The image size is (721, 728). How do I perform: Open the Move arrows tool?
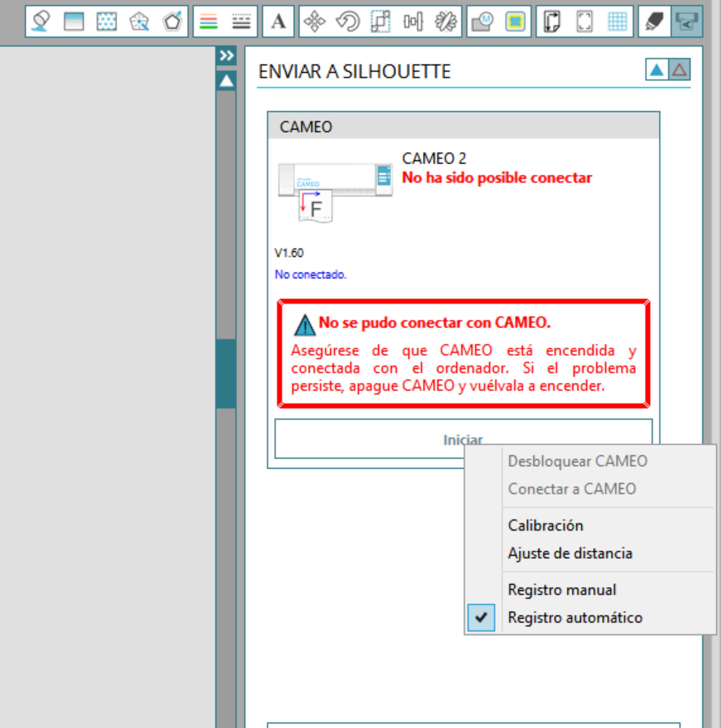click(315, 21)
